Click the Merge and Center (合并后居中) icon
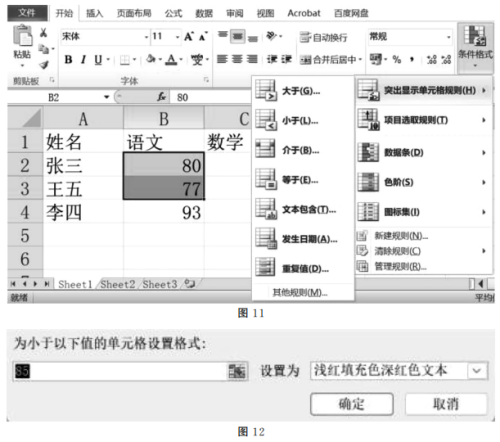The width and height of the screenshot is (500, 442). click(x=305, y=60)
